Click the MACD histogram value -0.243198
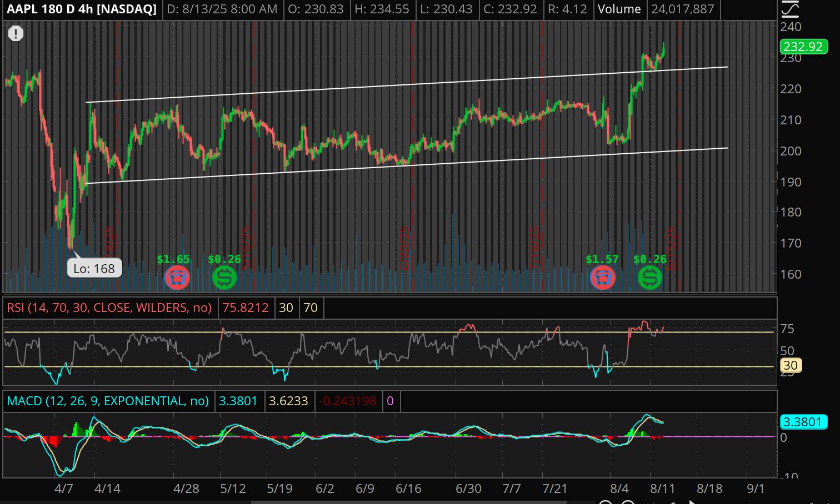This screenshot has height=504, width=840. (348, 401)
